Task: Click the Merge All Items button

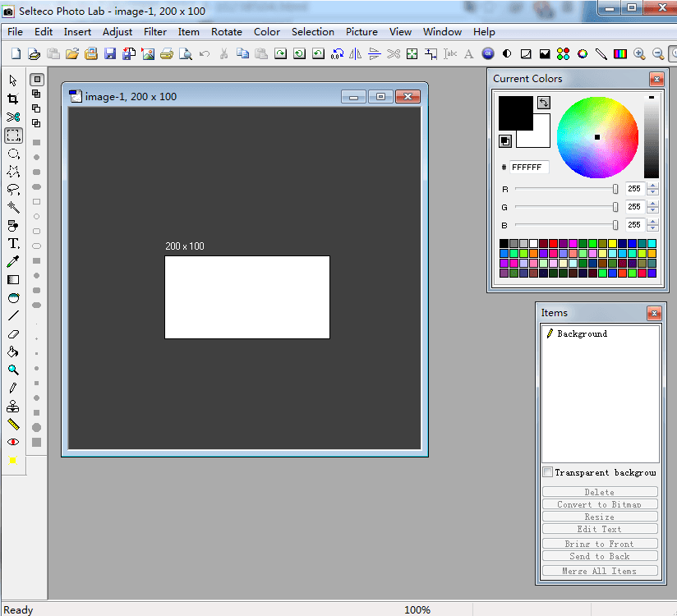Action: 600,571
